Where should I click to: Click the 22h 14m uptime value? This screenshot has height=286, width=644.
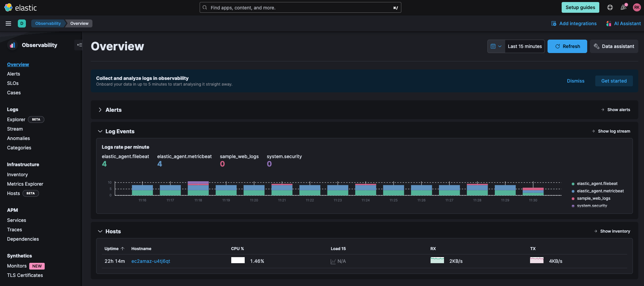(x=115, y=261)
